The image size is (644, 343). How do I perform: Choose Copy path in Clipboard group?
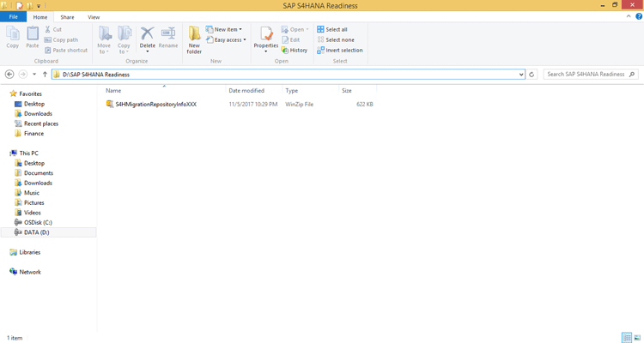(x=61, y=39)
